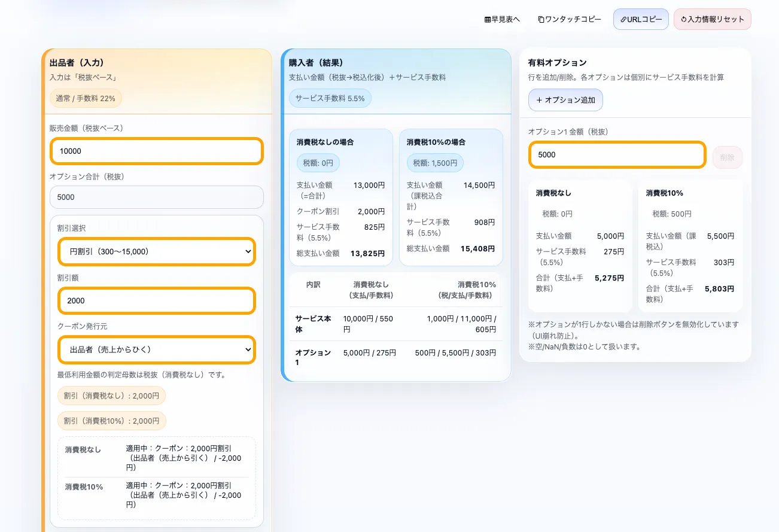Expand the クーポン発行元 dropdown
The height and width of the screenshot is (532, 779).
[157, 349]
